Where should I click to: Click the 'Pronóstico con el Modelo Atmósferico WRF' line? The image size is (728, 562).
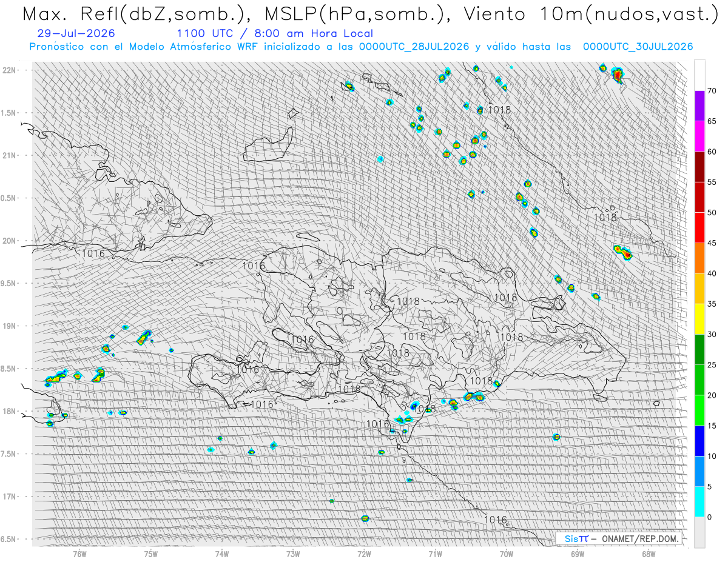[361, 47]
